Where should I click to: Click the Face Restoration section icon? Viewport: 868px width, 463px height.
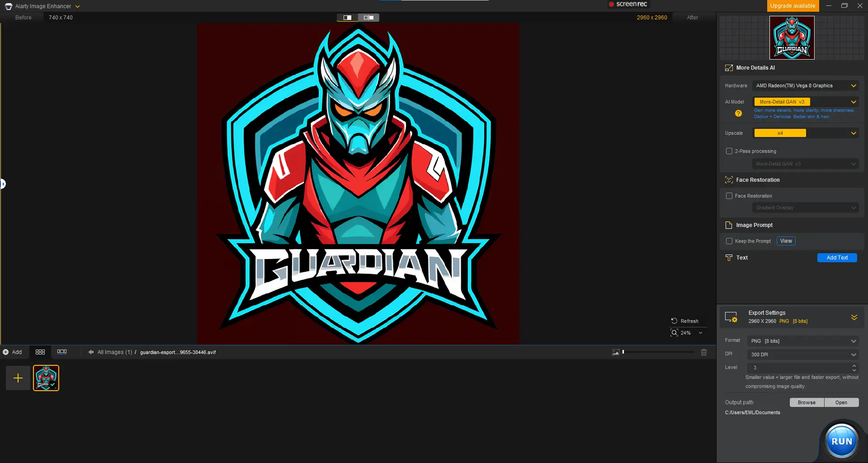[x=729, y=180]
